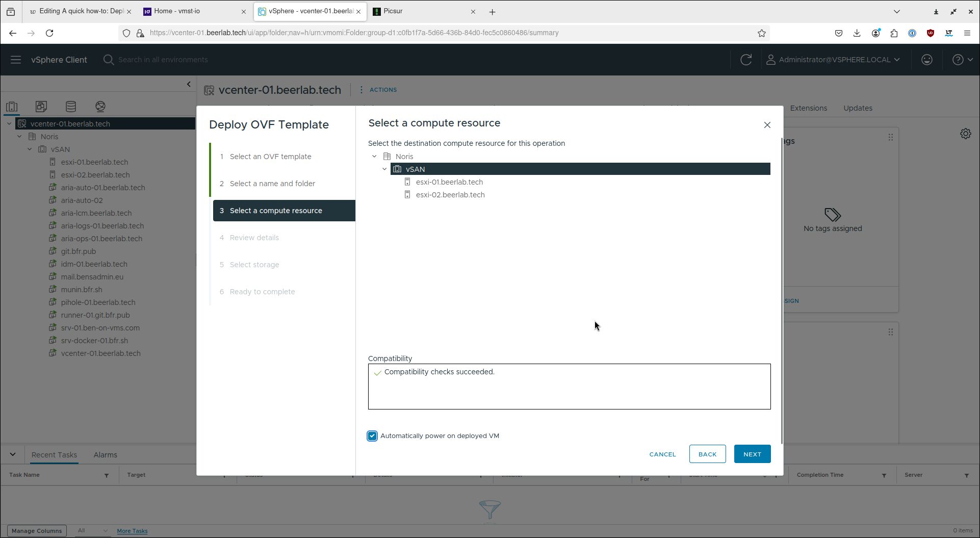The image size is (980, 538).
Task: Click the global refresh icon
Action: (x=746, y=60)
